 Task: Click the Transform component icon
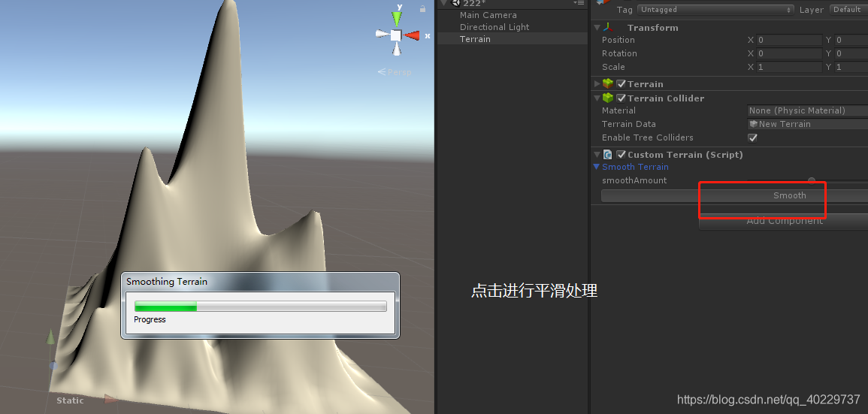(x=608, y=27)
